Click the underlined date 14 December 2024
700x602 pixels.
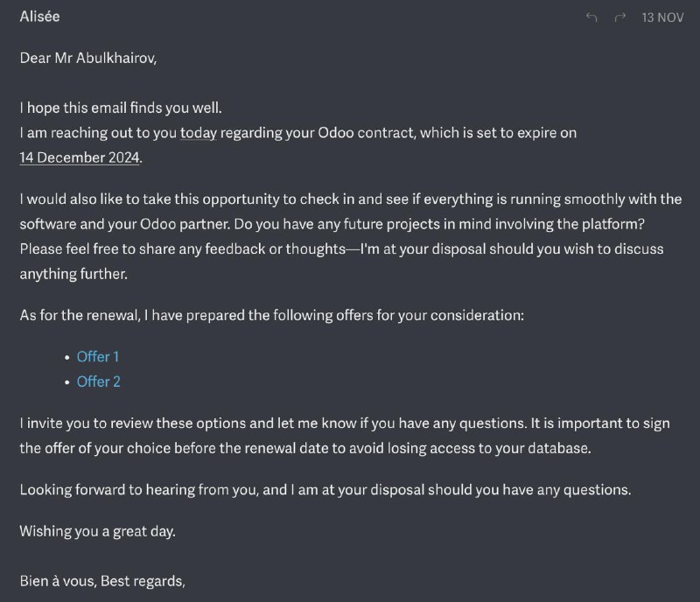point(80,157)
